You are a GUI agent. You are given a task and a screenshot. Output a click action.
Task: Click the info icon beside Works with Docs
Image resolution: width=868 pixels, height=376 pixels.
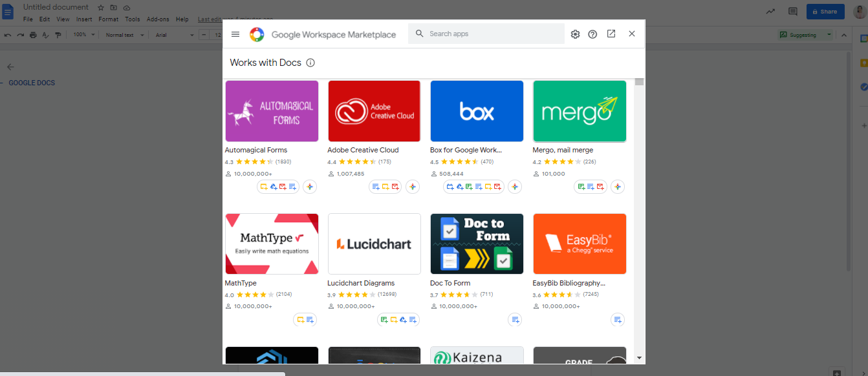[x=310, y=63]
